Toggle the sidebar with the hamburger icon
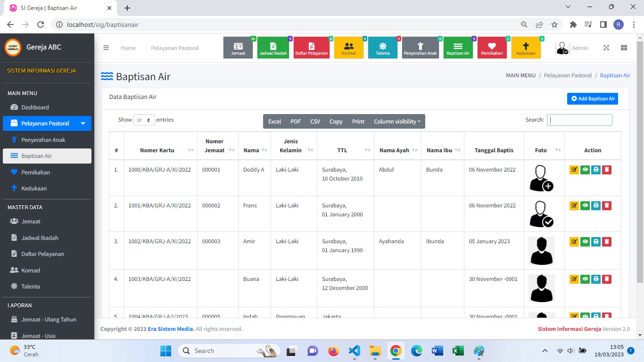This screenshot has height=362, width=644. (106, 48)
